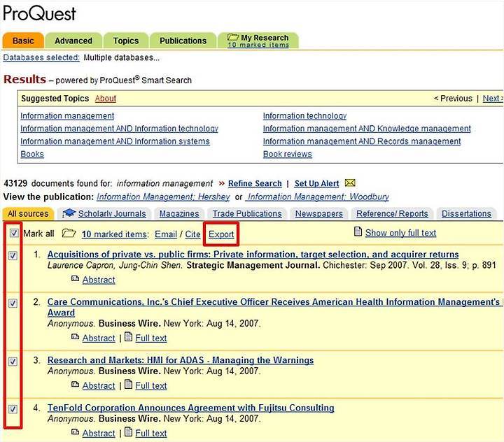This screenshot has width=504, height=442.
Task: Open the Publications tab
Action: [x=183, y=41]
